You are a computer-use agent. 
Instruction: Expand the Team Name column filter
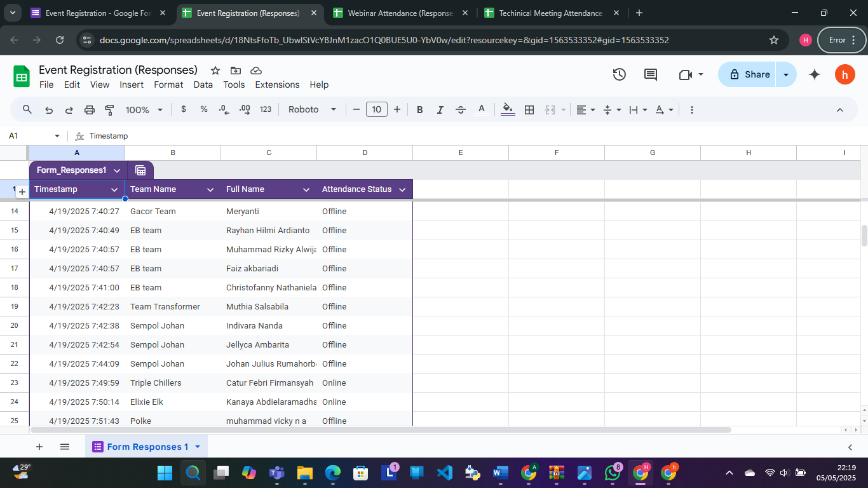click(210, 189)
